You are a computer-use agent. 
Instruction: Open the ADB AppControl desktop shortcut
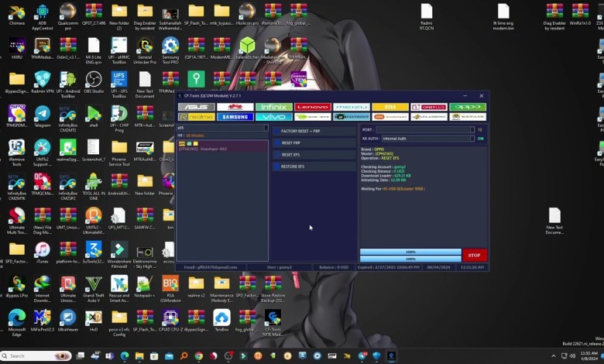(43, 17)
